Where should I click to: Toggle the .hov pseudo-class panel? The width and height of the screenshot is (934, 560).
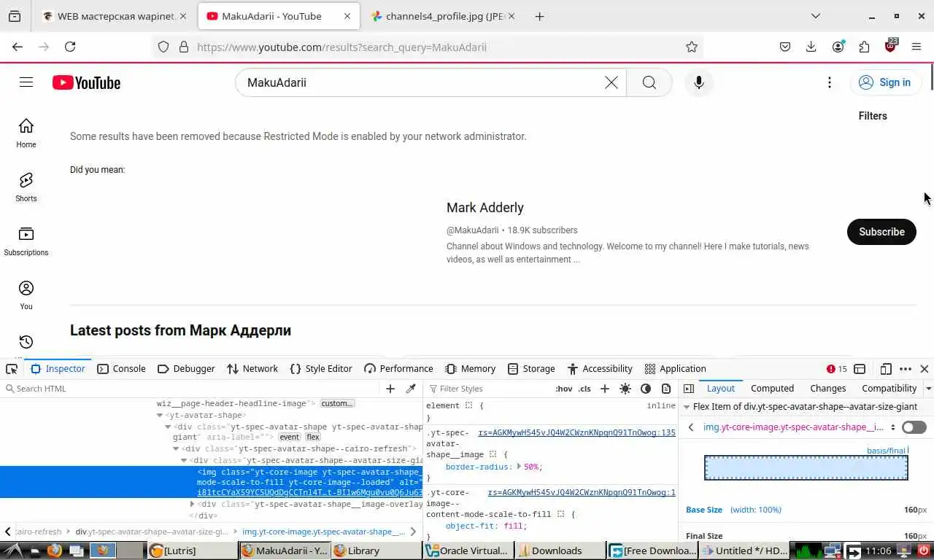click(x=564, y=389)
